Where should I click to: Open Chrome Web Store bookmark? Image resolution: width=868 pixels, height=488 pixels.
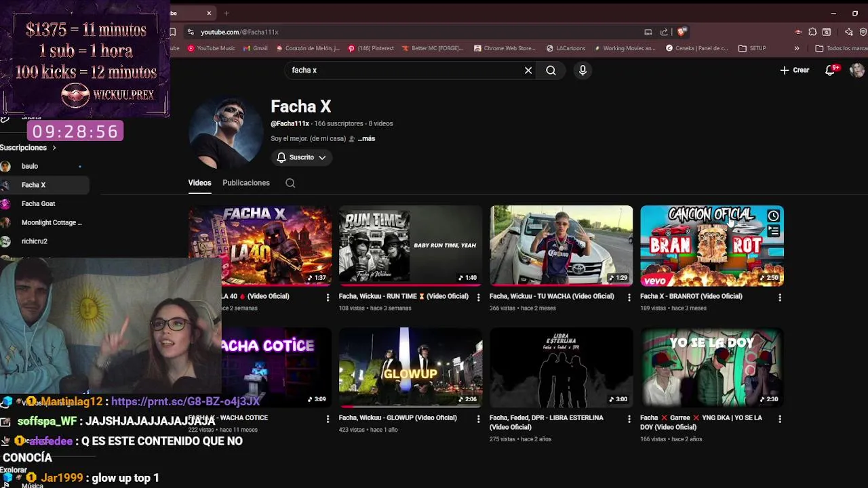505,48
